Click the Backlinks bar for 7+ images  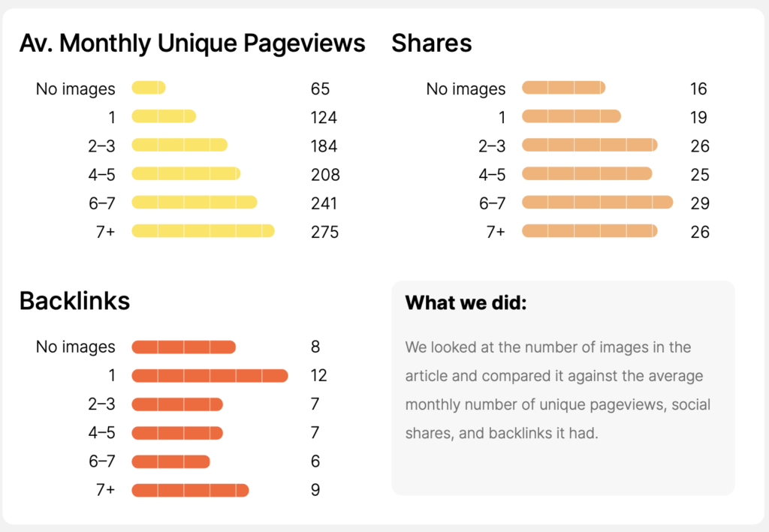(190, 490)
